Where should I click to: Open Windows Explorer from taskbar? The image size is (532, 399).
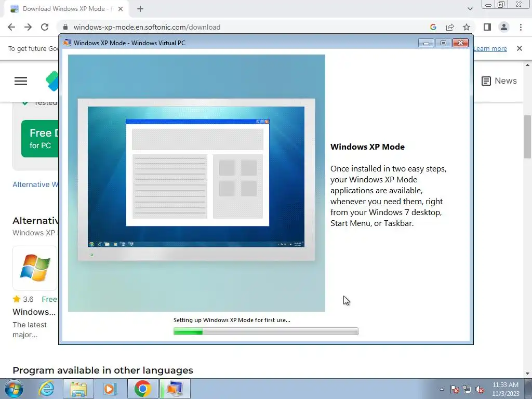click(x=78, y=389)
